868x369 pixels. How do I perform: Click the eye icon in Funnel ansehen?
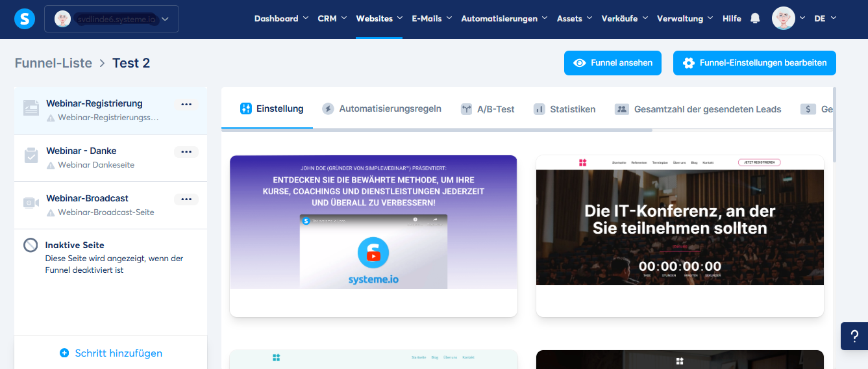(580, 63)
